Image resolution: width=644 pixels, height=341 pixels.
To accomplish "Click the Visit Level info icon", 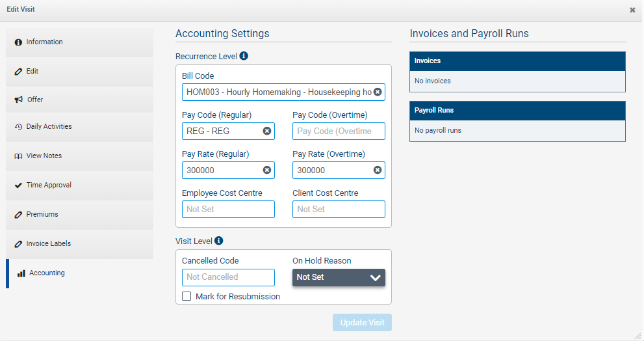I will click(219, 241).
